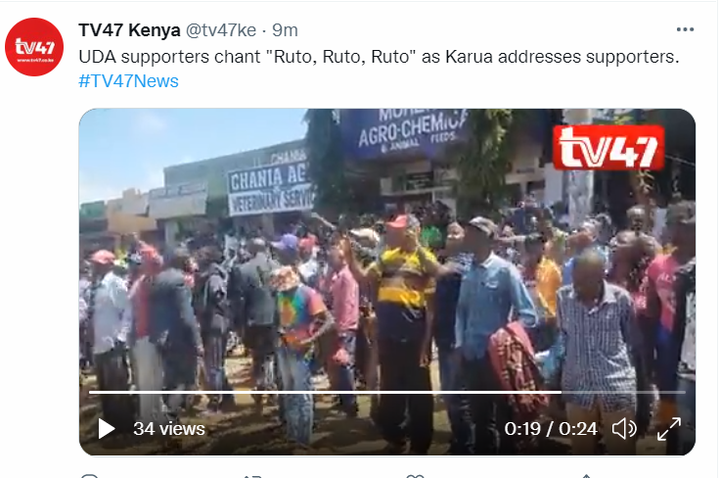Image resolution: width=720 pixels, height=478 pixels.
Task: Open the video in fullscreen mode
Action: point(669,429)
